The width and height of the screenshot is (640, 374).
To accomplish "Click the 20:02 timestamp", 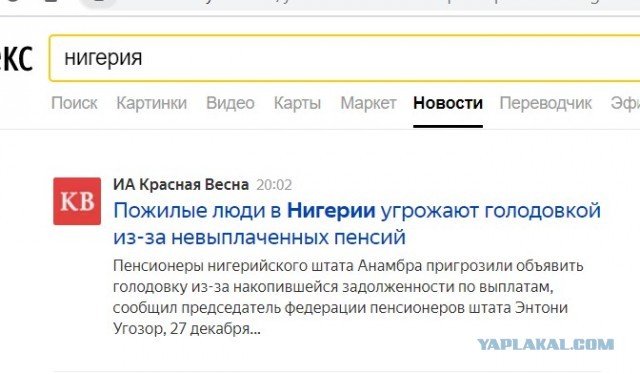I will tap(274, 185).
